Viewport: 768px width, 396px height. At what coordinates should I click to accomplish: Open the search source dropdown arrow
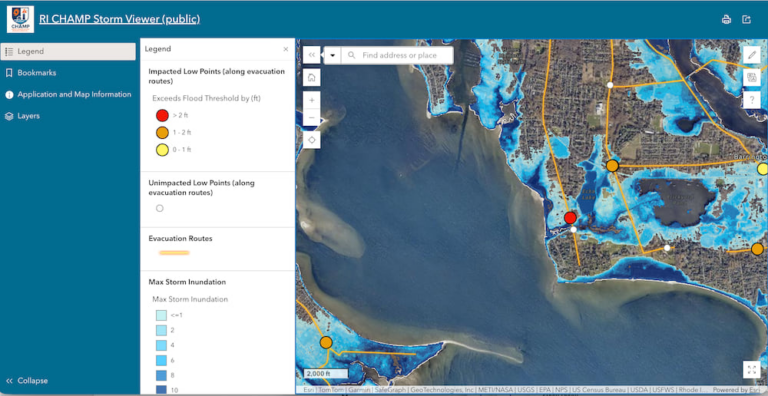[x=333, y=55]
